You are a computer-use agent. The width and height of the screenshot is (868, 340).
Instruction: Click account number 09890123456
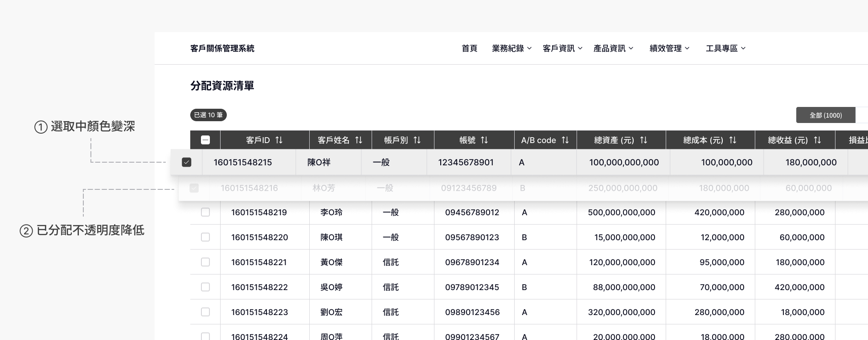pyautogui.click(x=472, y=312)
